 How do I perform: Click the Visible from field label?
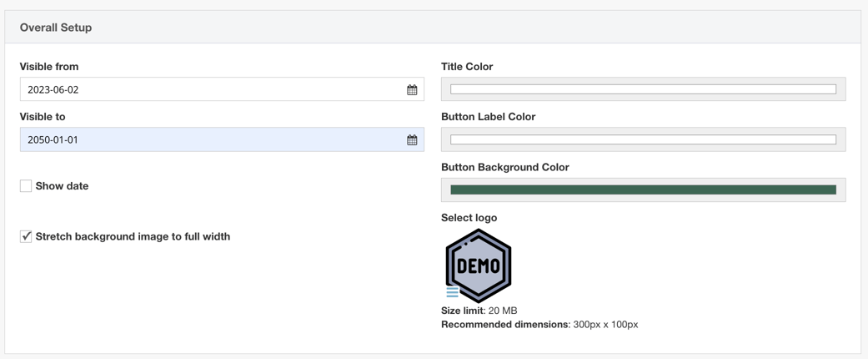[49, 67]
